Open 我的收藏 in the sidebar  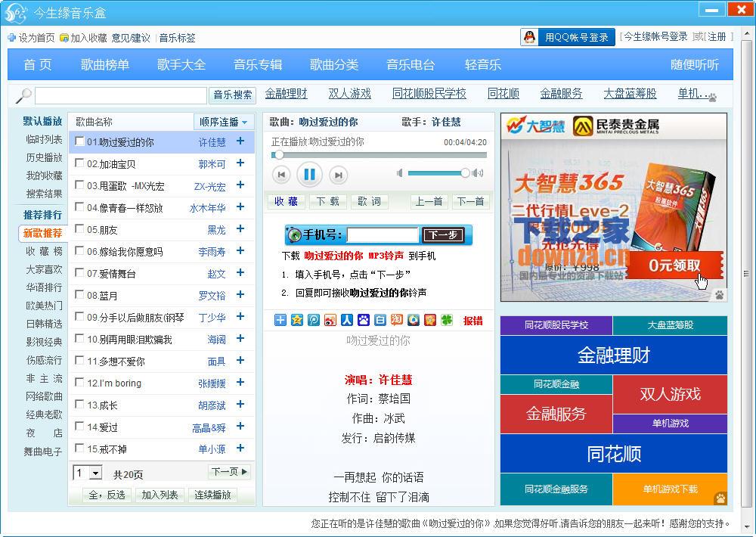point(44,175)
